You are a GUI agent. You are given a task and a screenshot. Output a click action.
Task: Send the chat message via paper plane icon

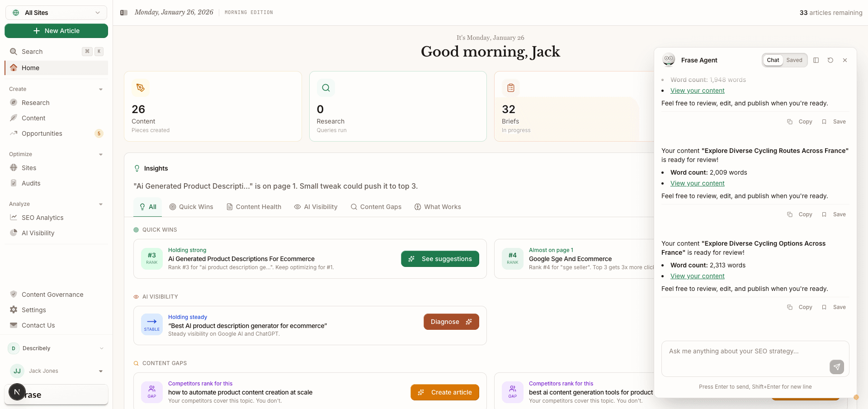tap(837, 367)
